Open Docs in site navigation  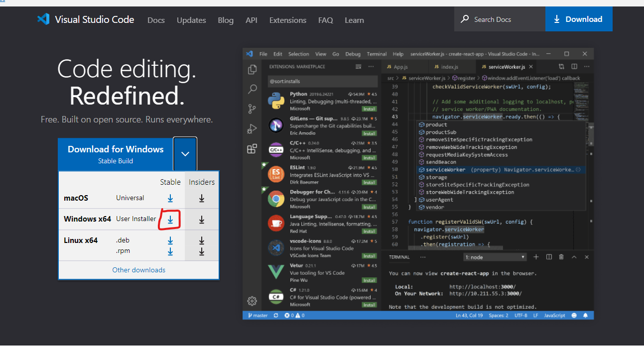[x=156, y=20]
